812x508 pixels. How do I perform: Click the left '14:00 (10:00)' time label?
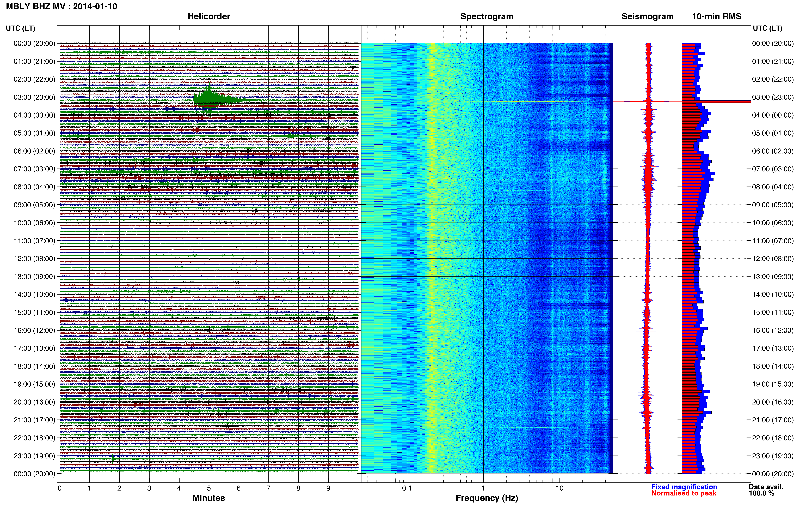[34, 295]
